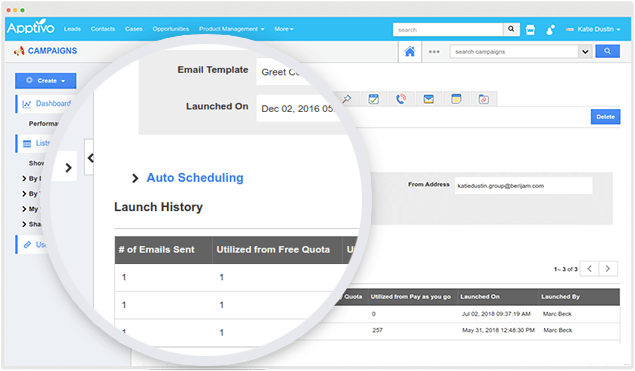Click the follow-ups pin icon
The image size is (635, 371).
point(347,99)
